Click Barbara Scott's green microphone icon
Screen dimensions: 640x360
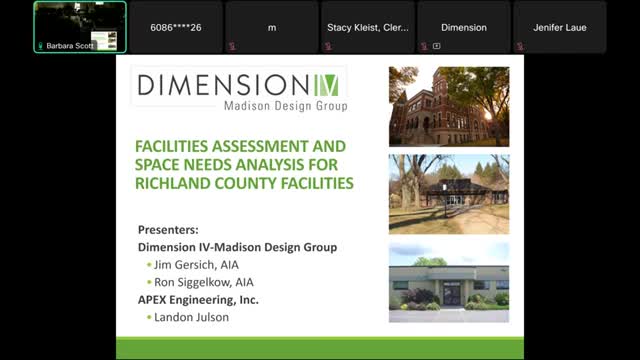[x=40, y=46]
